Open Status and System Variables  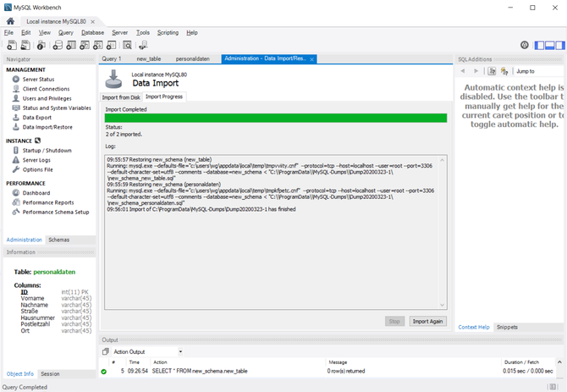tap(57, 108)
